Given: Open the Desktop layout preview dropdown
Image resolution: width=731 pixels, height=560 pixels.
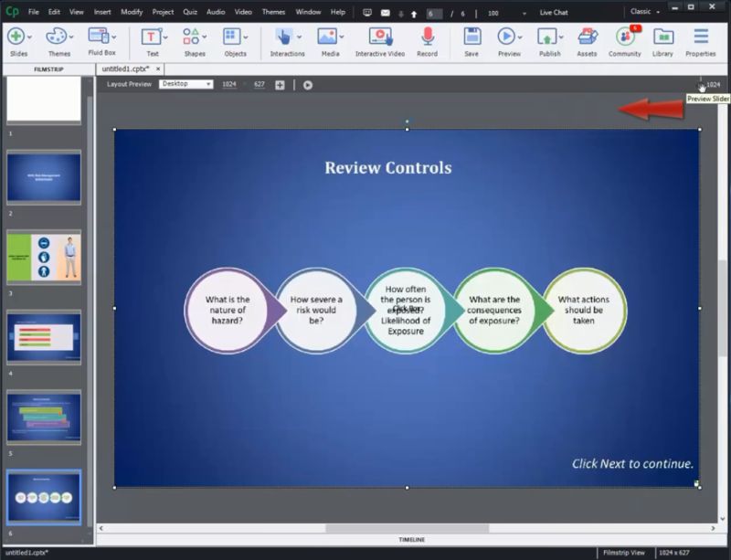Looking at the screenshot, I should (185, 83).
